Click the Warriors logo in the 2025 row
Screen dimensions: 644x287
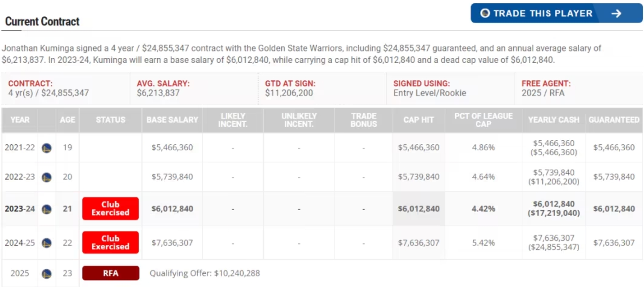point(47,274)
